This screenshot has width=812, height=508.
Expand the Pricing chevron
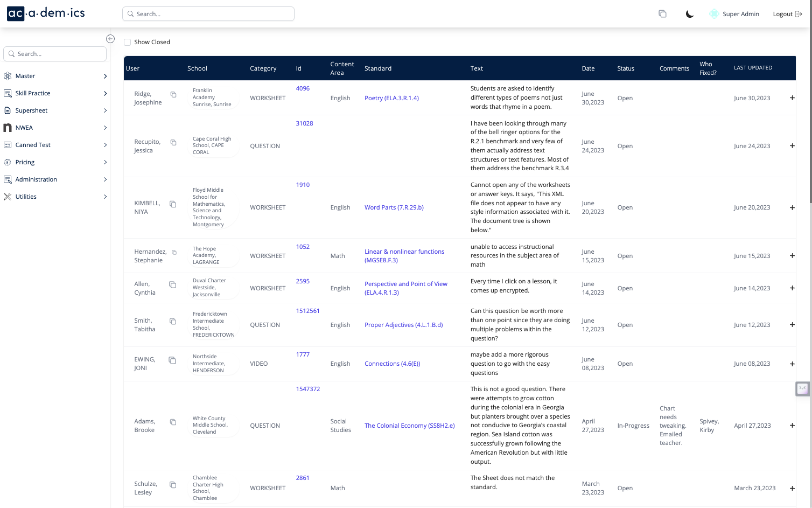(105, 162)
